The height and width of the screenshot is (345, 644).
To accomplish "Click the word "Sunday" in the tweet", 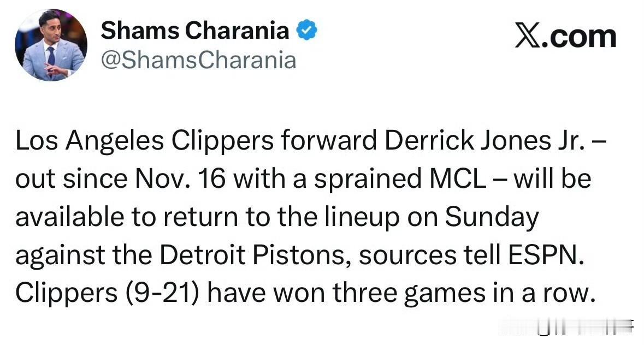I will [x=492, y=218].
